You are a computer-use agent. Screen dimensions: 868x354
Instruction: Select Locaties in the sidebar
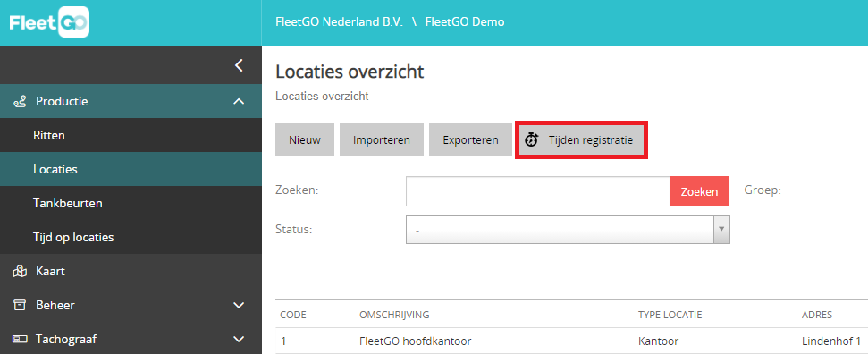[131, 170]
